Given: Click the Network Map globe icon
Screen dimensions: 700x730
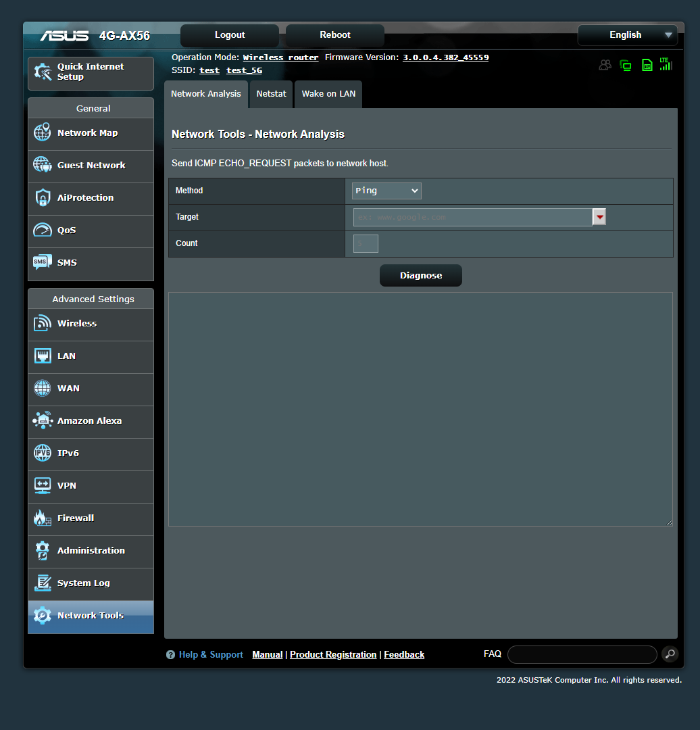Looking at the screenshot, I should coord(43,132).
